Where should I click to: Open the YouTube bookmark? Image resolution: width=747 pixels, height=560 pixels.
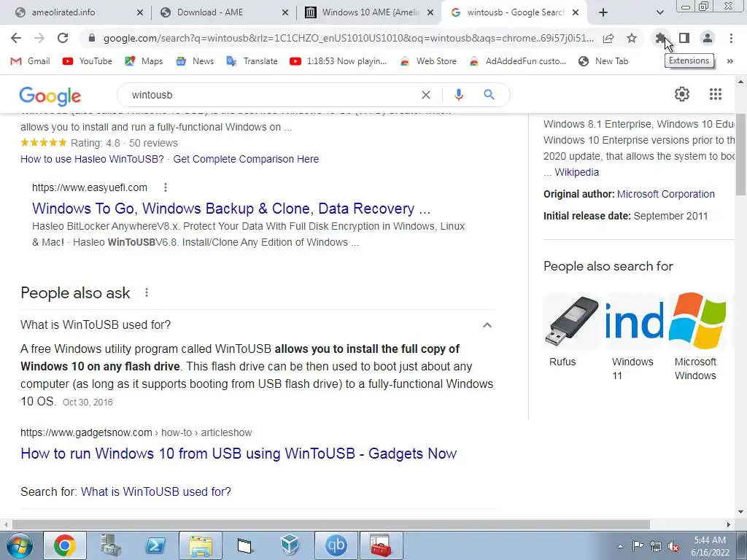click(88, 61)
